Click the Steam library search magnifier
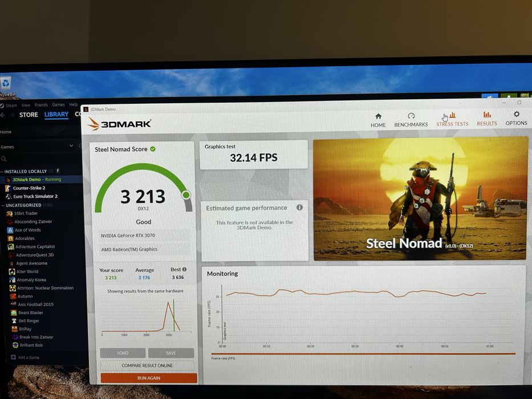Viewport: 532px width, 399px height. (x=4, y=159)
